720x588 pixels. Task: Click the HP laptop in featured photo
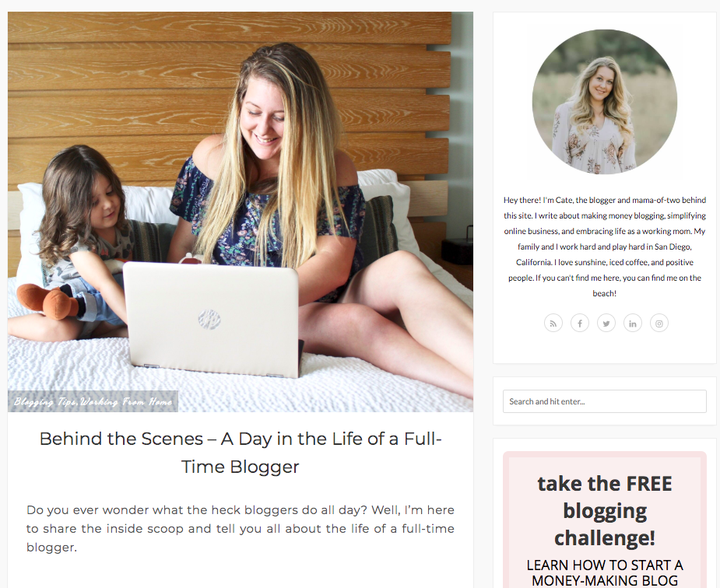[212, 318]
